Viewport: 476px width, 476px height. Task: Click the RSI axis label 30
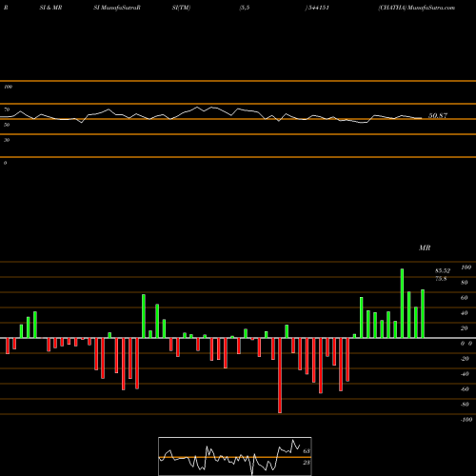(x=7, y=140)
